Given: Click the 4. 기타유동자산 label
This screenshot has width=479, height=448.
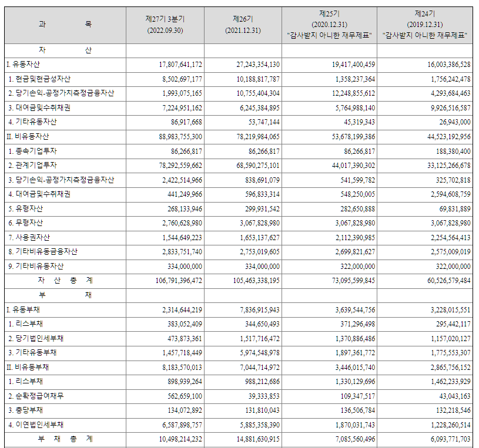Looking at the screenshot, I should pyautogui.click(x=32, y=122).
